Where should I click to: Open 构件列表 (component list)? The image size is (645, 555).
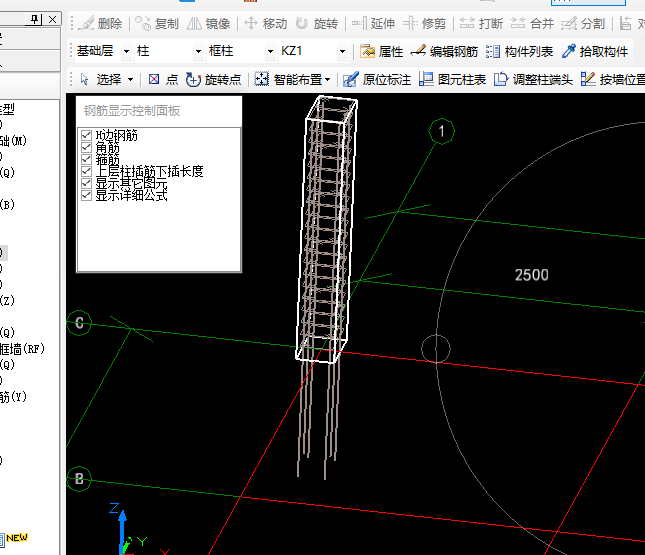[519, 51]
